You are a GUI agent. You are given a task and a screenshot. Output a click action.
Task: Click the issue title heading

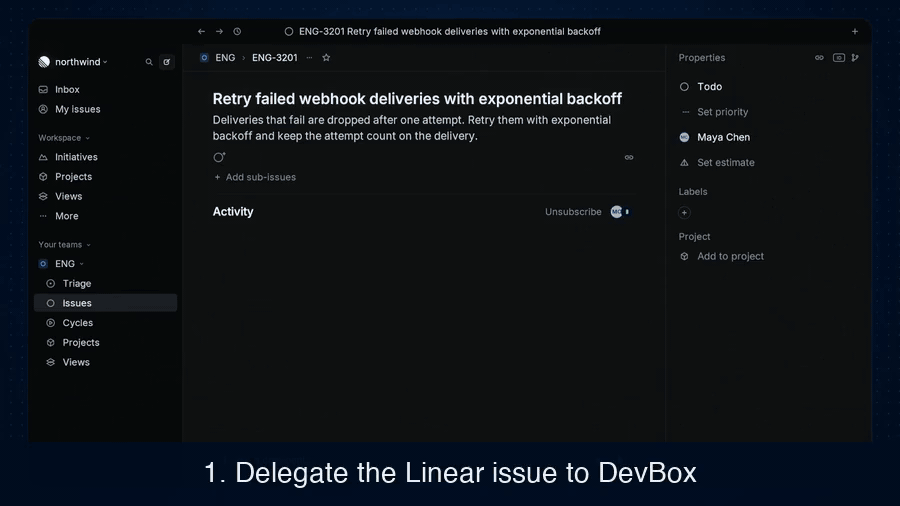click(x=417, y=99)
